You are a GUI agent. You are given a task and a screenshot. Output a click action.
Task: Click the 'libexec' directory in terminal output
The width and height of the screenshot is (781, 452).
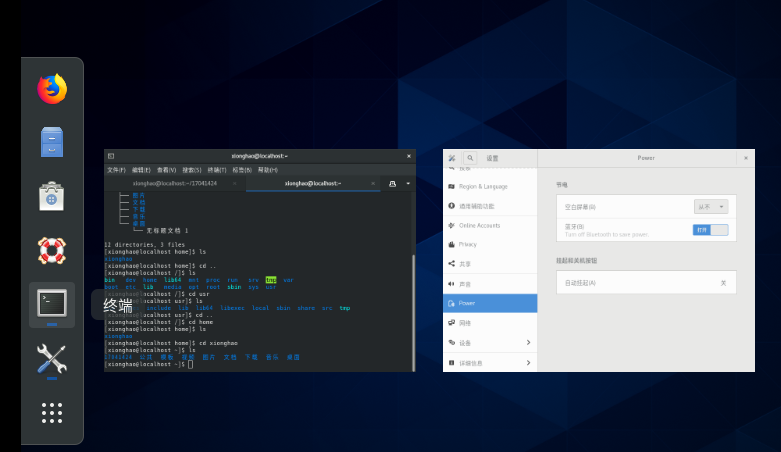[x=232, y=308]
